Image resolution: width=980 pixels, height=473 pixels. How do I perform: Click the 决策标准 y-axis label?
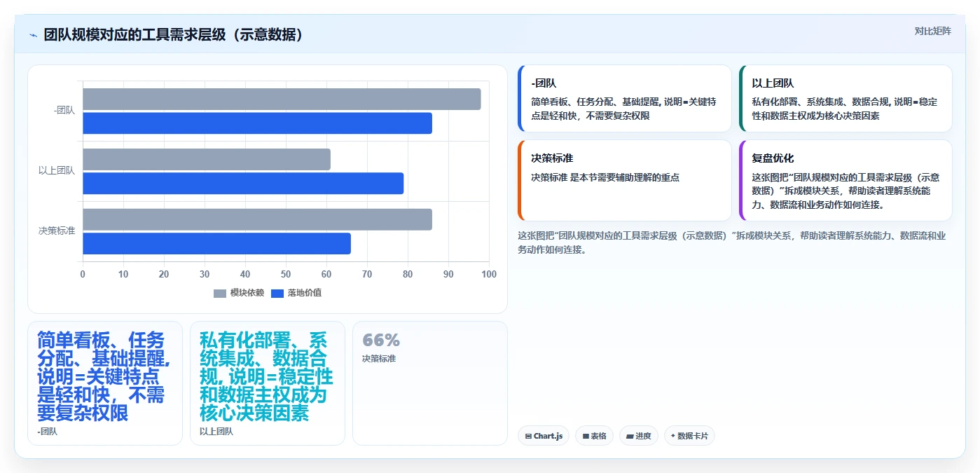coord(57,231)
